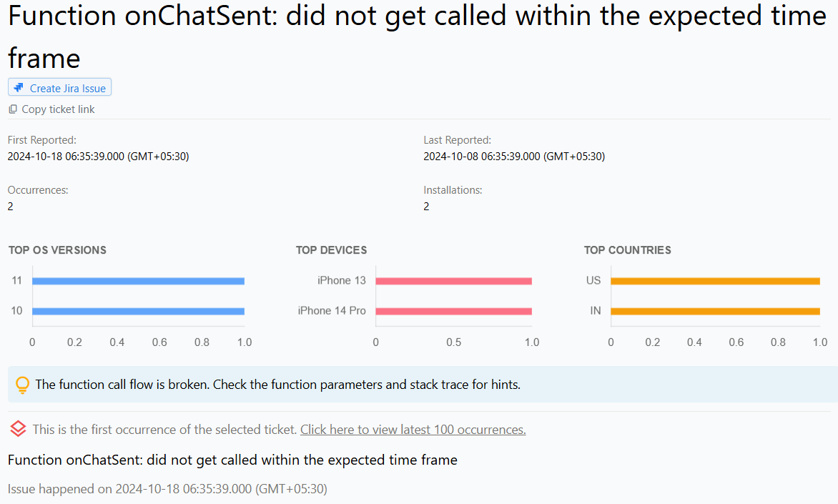Image resolution: width=838 pixels, height=504 pixels.
Task: Click the blue bar for OS version 11
Action: pos(138,281)
